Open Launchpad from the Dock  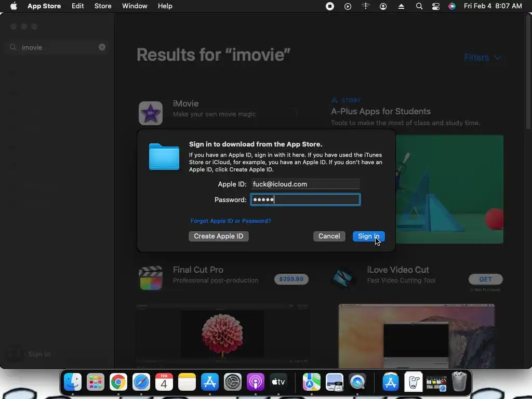tap(96, 382)
